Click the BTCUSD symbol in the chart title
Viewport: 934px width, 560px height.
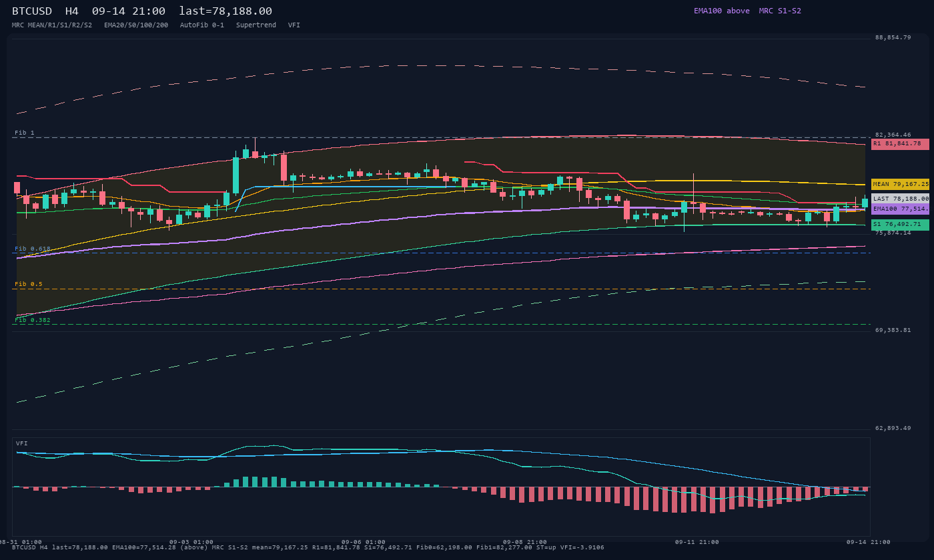point(33,11)
